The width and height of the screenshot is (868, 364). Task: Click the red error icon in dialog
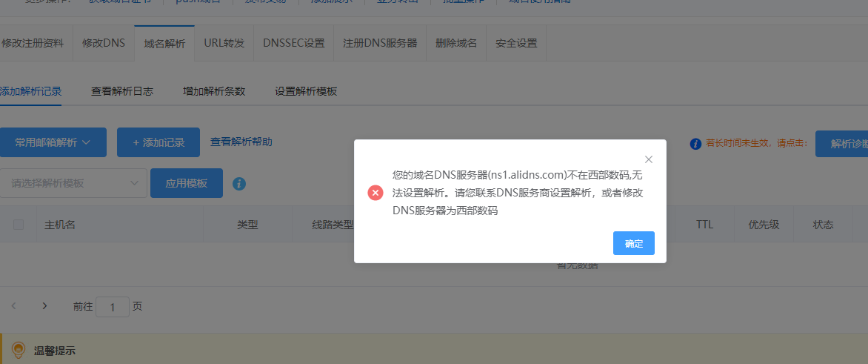pyautogui.click(x=375, y=193)
